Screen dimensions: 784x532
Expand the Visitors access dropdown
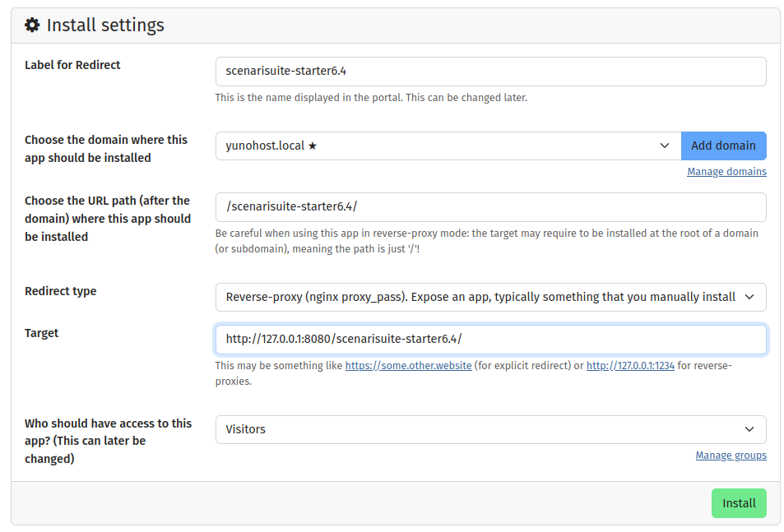490,429
